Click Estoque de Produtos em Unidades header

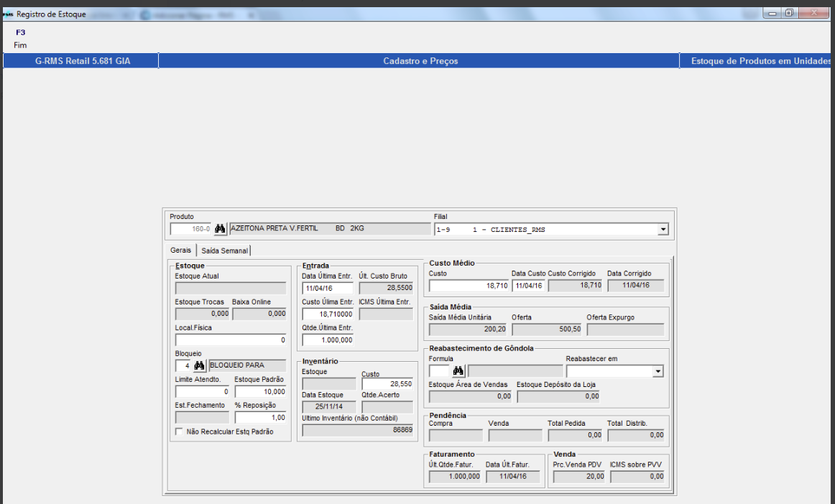pos(757,61)
